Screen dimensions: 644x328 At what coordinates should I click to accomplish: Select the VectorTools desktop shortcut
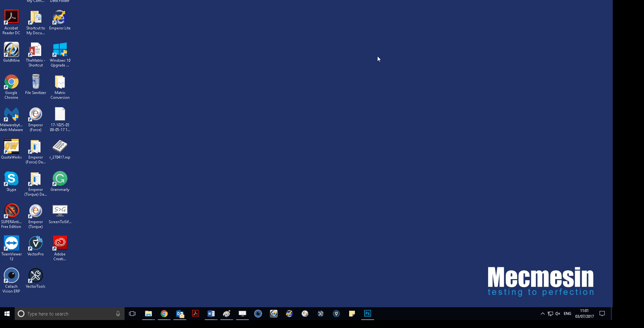coord(35,278)
